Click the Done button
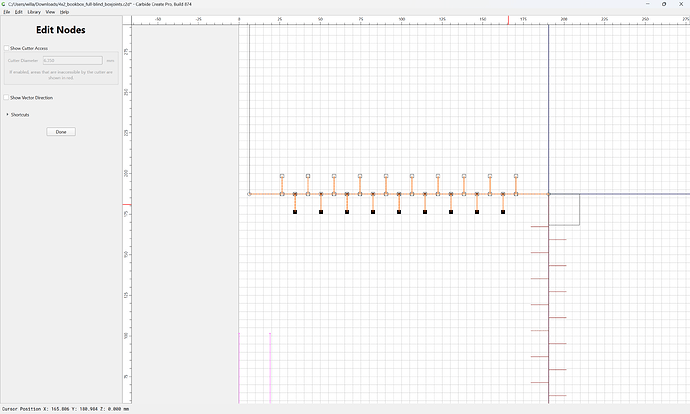The height and width of the screenshot is (414, 690). point(61,132)
